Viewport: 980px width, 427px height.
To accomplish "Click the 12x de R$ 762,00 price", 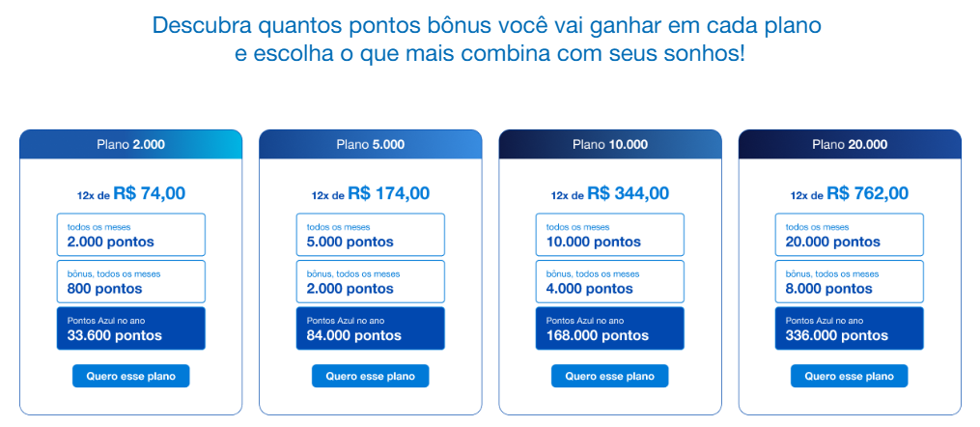I will pos(849,193).
